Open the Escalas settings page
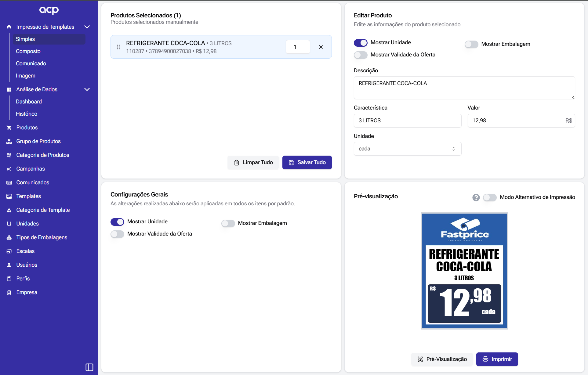The height and width of the screenshot is (375, 588). click(25, 251)
